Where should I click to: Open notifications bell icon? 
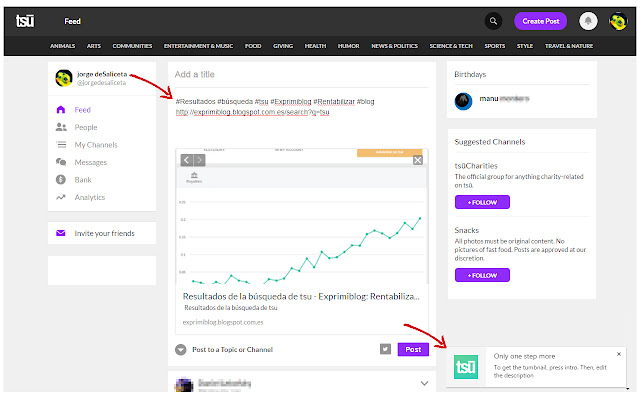[588, 21]
